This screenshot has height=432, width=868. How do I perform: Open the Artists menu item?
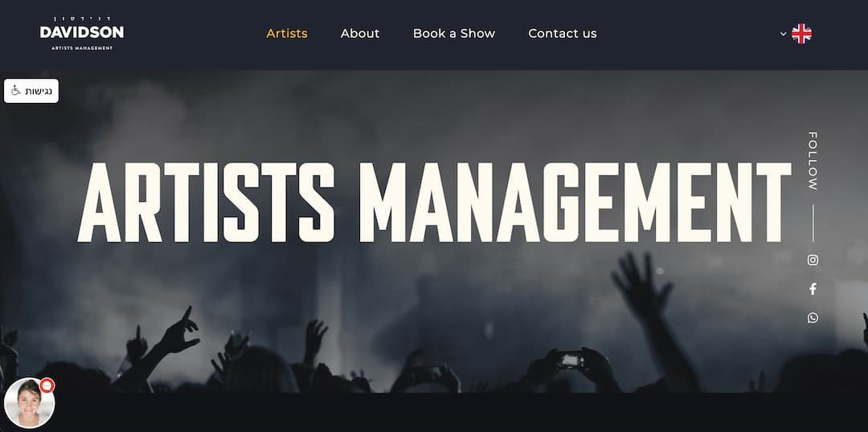(287, 33)
